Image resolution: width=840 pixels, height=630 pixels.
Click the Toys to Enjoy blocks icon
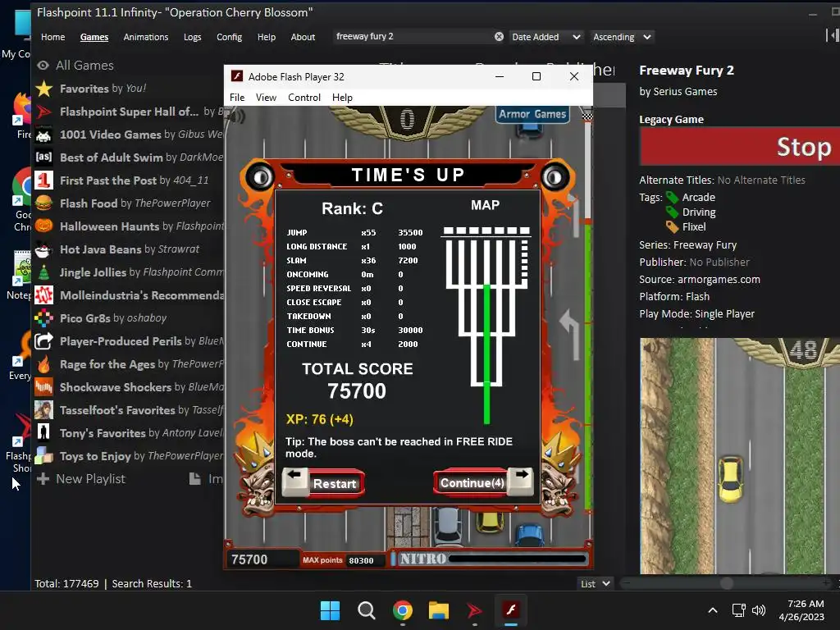[44, 456]
